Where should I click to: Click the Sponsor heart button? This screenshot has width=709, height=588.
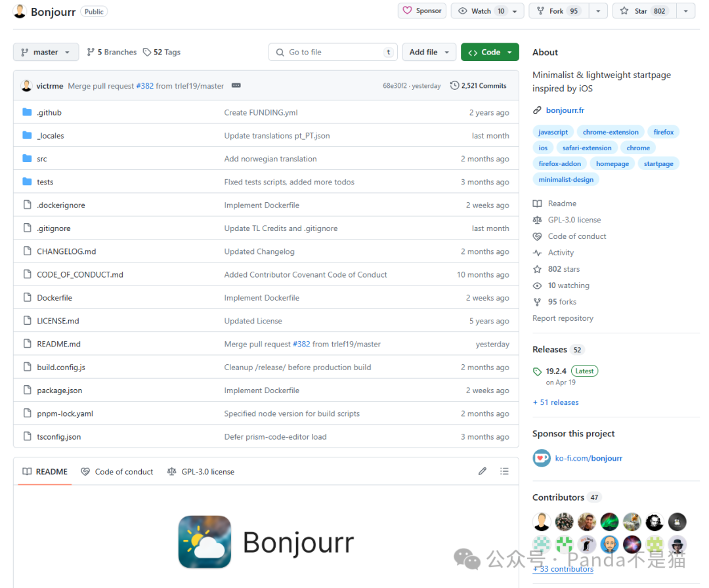tap(422, 11)
